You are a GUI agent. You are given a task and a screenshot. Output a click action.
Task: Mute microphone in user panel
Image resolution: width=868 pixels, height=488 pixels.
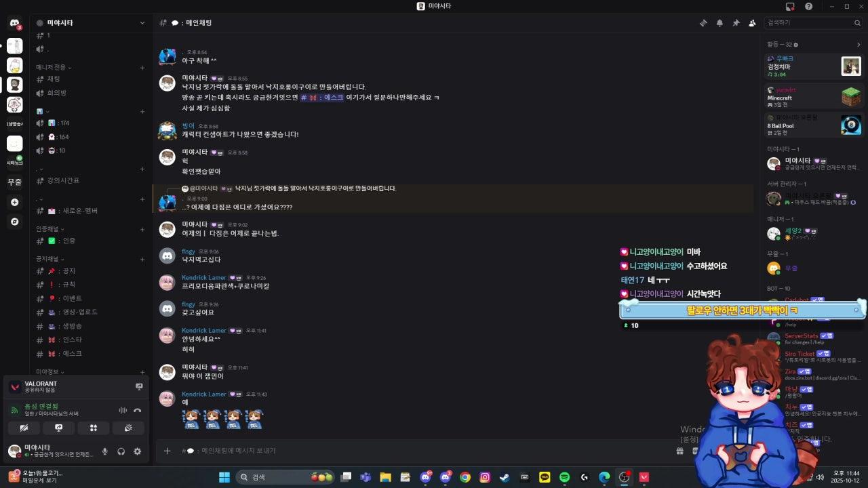(105, 451)
